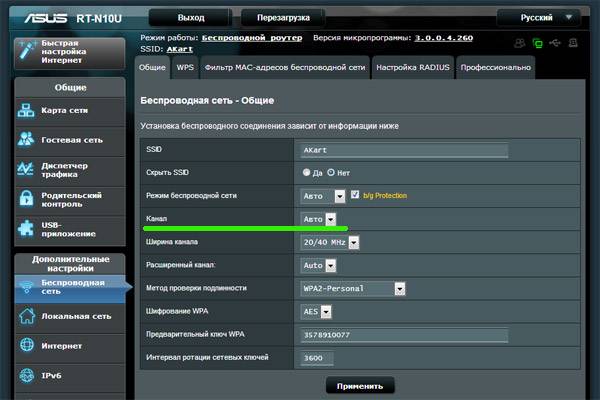Select 'Да' radio for hiding SSID
This screenshot has height=400, width=600.
tap(306, 172)
